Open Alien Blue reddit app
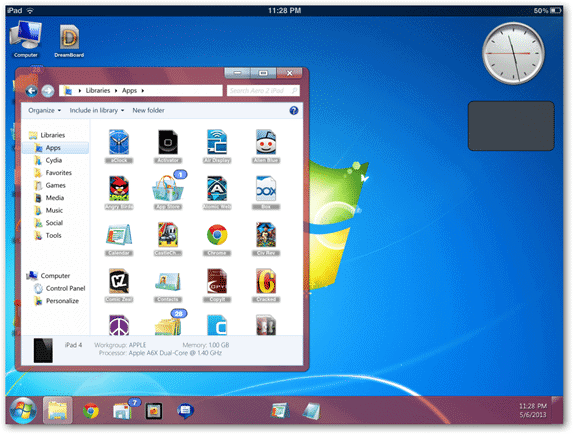The height and width of the screenshot is (434, 573). pyautogui.click(x=266, y=142)
